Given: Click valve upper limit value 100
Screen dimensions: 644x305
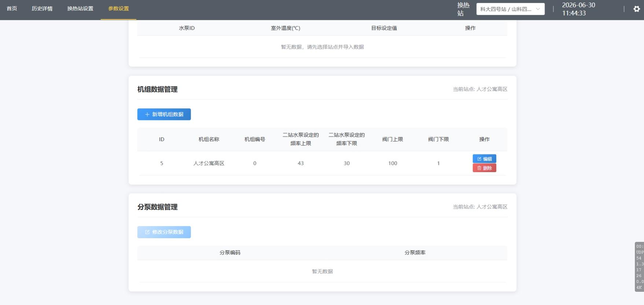Looking at the screenshot, I should (x=393, y=163).
